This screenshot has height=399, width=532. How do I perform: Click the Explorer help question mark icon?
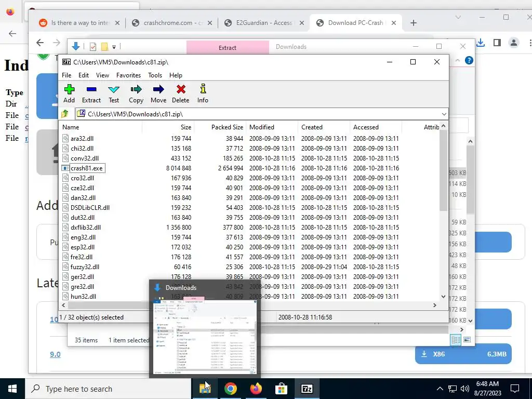point(469,60)
